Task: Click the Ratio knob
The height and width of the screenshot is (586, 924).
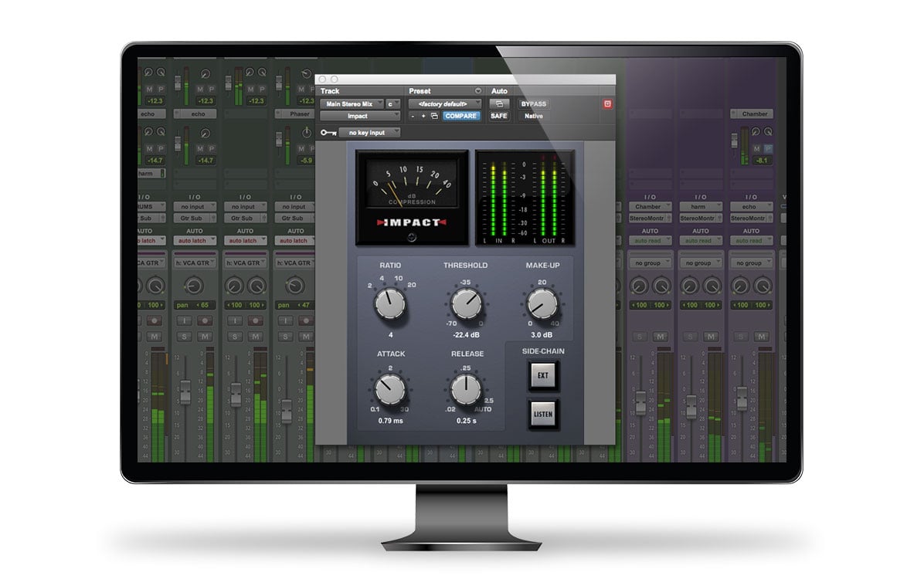Action: tap(390, 304)
